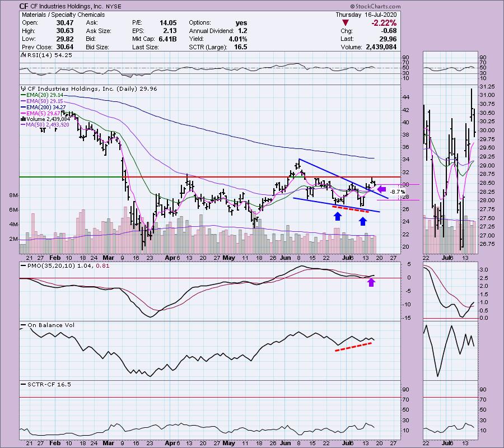Click the Annual Dividend value 1.2

click(x=242, y=31)
